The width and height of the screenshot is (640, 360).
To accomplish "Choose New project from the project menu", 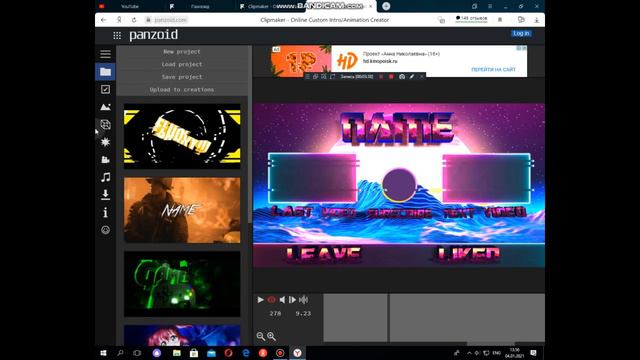I will [x=182, y=51].
